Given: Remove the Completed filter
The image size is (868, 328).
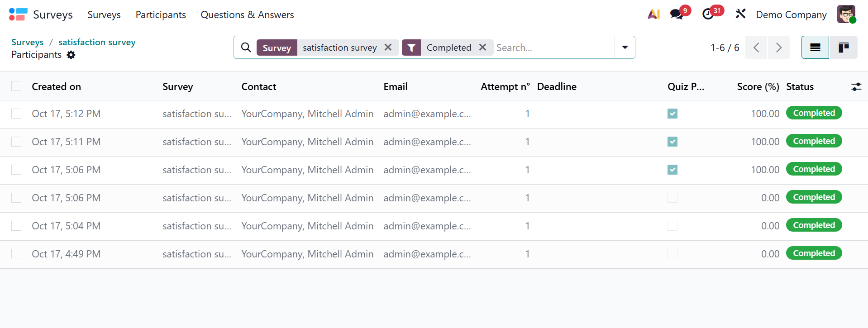Looking at the screenshot, I should (482, 48).
